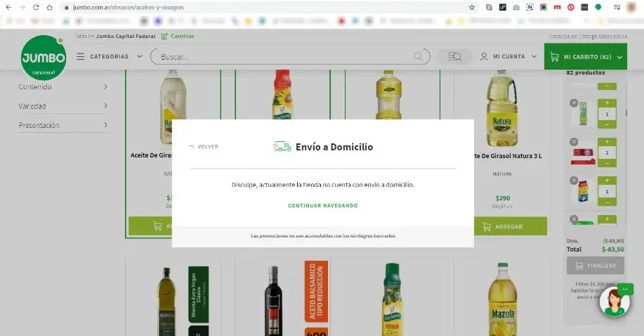This screenshot has height=336, width=644.
Task: Open the Cocinero olive spray product image
Action: pyautogui.click(x=393, y=299)
